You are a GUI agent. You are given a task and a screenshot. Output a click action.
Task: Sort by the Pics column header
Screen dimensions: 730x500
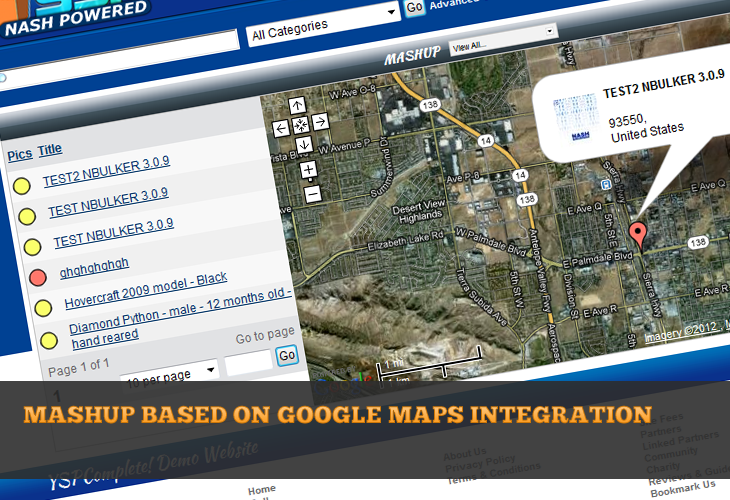[20, 155]
